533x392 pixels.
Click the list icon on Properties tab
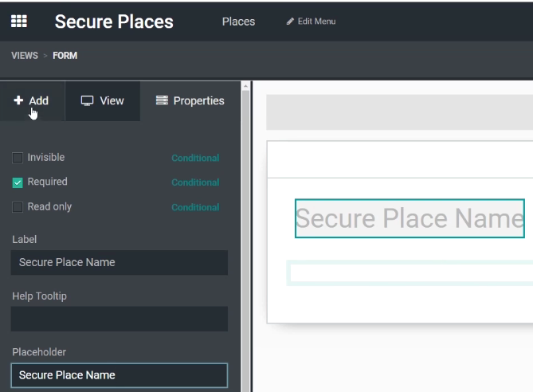[162, 100]
